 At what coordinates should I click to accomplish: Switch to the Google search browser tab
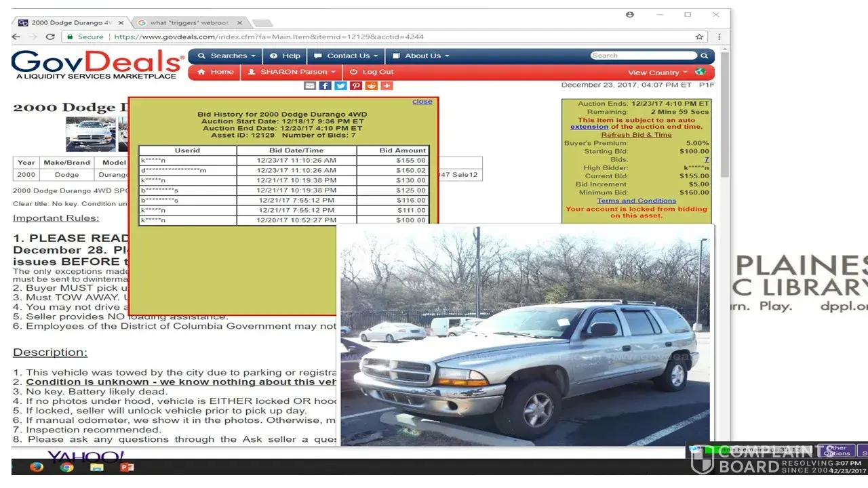point(190,22)
